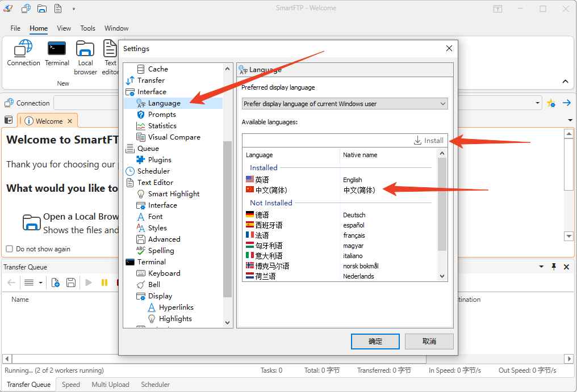Screen dimensions: 577x392
Task: Click the start play icon in Transfer Queue
Action: 89,283
